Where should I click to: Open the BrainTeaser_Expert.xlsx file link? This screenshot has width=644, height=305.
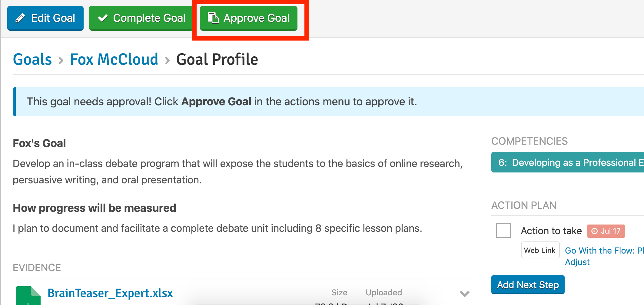point(110,293)
